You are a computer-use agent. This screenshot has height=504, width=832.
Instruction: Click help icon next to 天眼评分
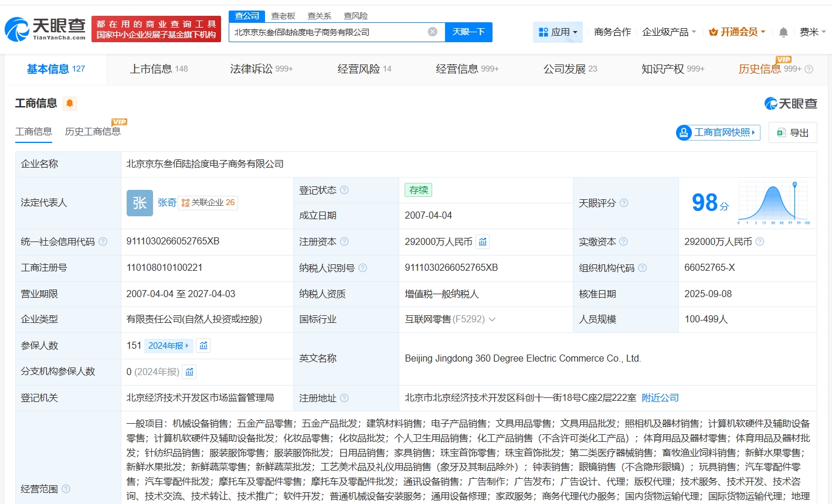624,203
